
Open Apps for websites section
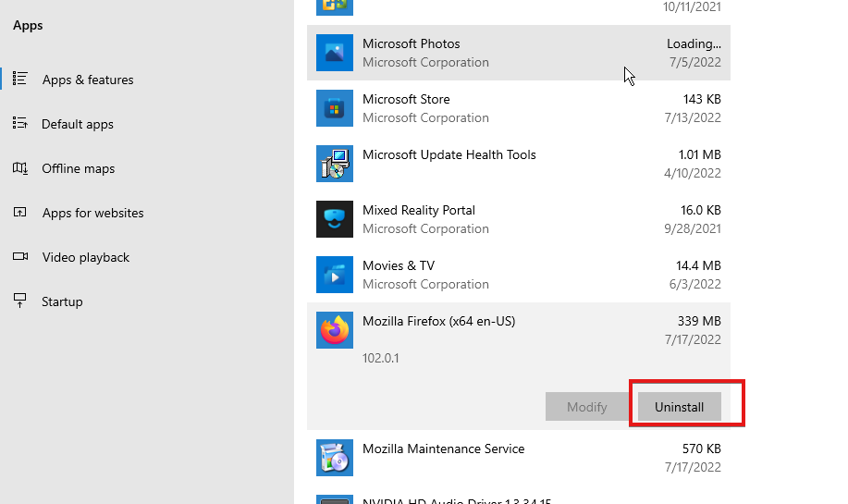coord(93,213)
